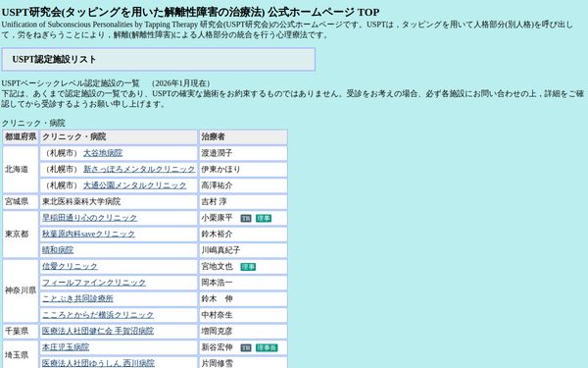Click the USPTベーシックレベル認定施設の一覧 text
Image resolution: width=588 pixels, height=368 pixels.
point(71,83)
